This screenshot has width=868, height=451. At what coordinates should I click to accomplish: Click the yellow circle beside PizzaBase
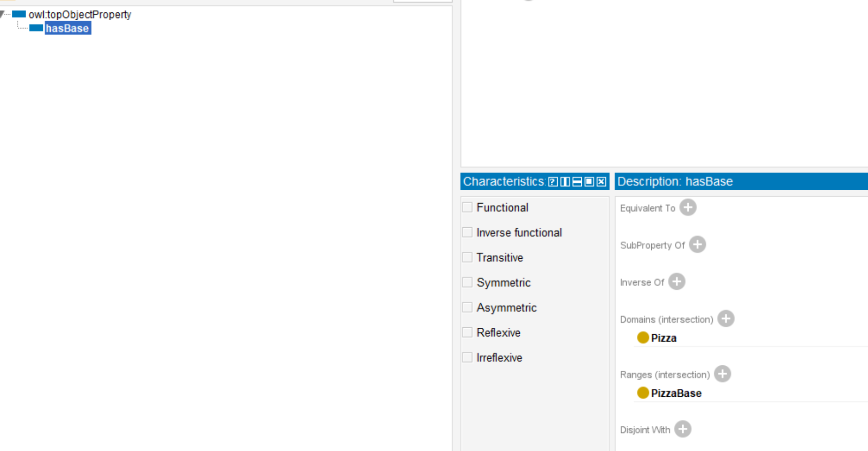(643, 393)
